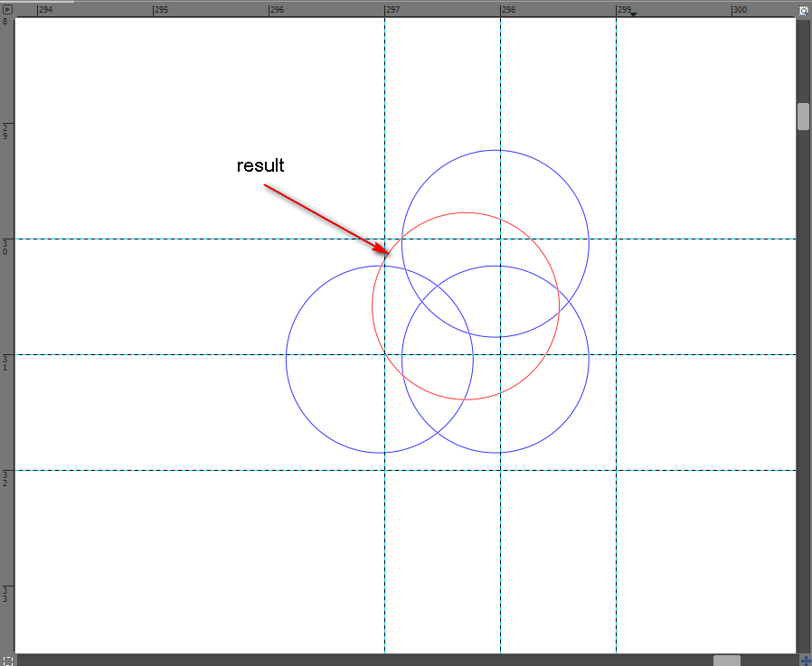Open the image menu arrow button in ruler corner
The image size is (812, 666).
(x=7, y=9)
